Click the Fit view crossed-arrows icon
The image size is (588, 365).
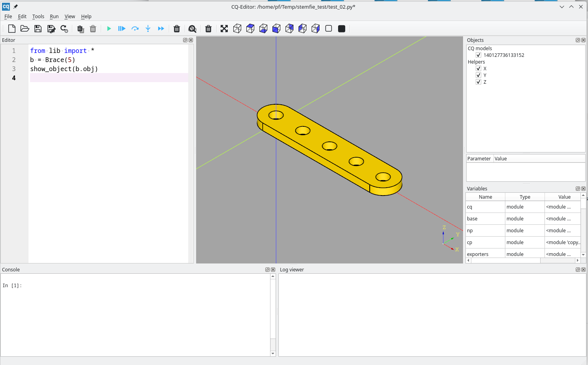coord(224,28)
